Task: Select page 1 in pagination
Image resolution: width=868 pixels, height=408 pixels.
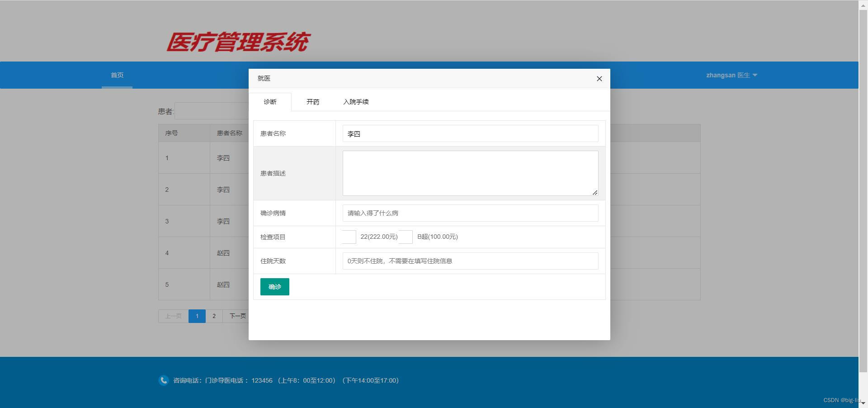Action: point(197,316)
